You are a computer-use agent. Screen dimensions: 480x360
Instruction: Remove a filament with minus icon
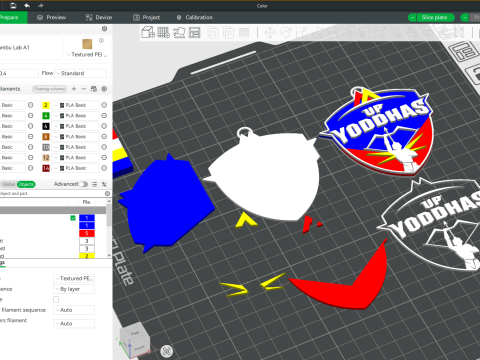pyautogui.click(x=84, y=89)
